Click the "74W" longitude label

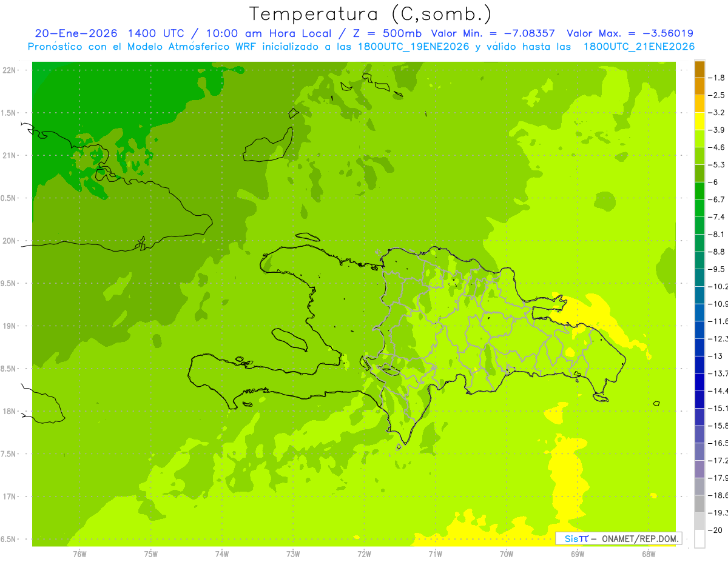222,554
